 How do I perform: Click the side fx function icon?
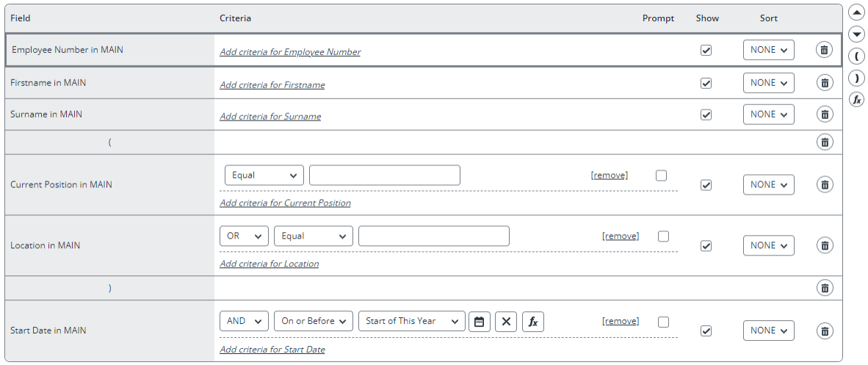click(856, 100)
